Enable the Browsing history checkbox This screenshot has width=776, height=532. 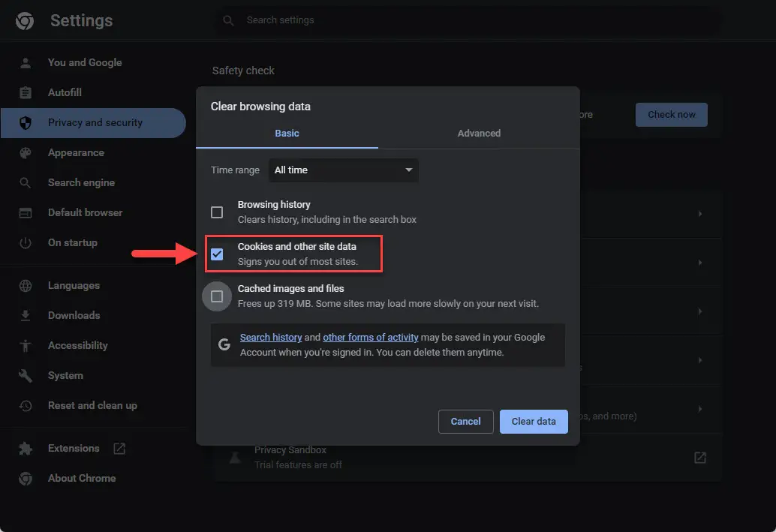click(217, 212)
